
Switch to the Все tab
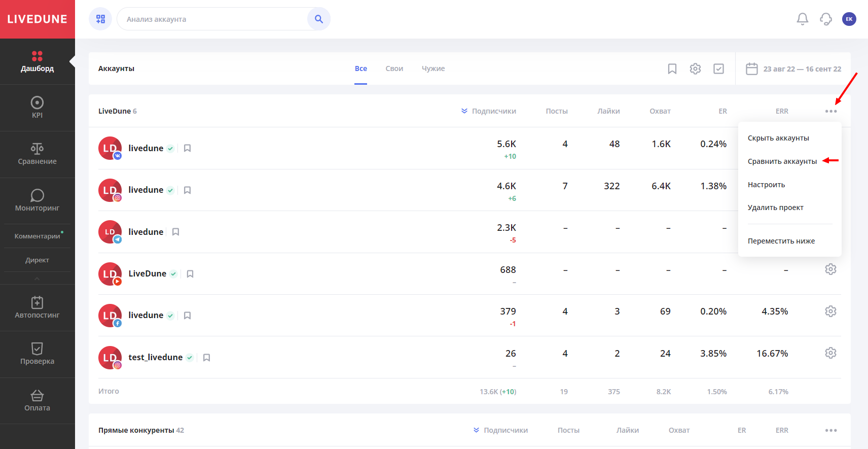coord(361,68)
